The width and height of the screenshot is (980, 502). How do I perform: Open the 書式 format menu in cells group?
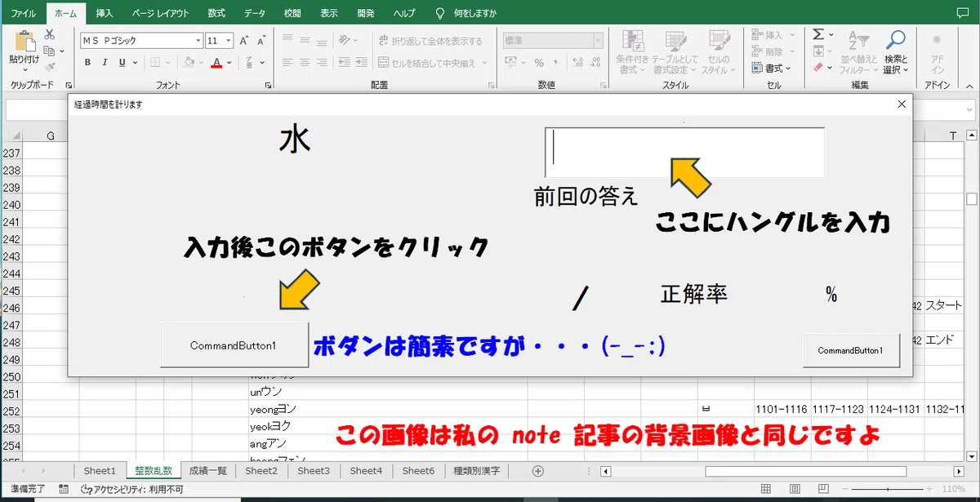point(771,68)
